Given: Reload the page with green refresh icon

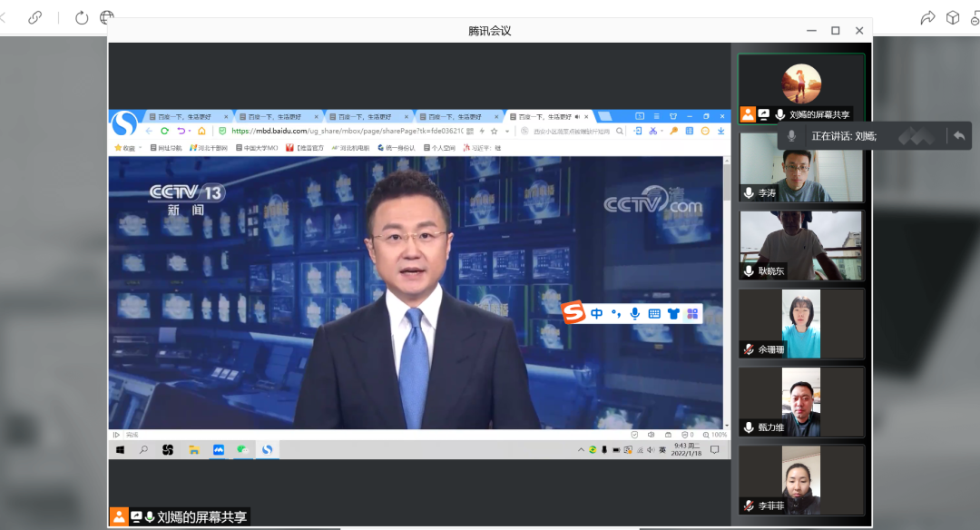Looking at the screenshot, I should tap(164, 132).
